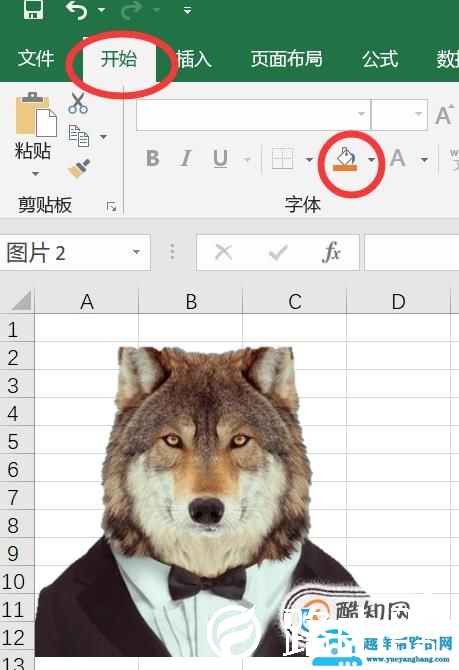This screenshot has height=670, width=459.
Task: Click the Borders icon
Action: 282,159
